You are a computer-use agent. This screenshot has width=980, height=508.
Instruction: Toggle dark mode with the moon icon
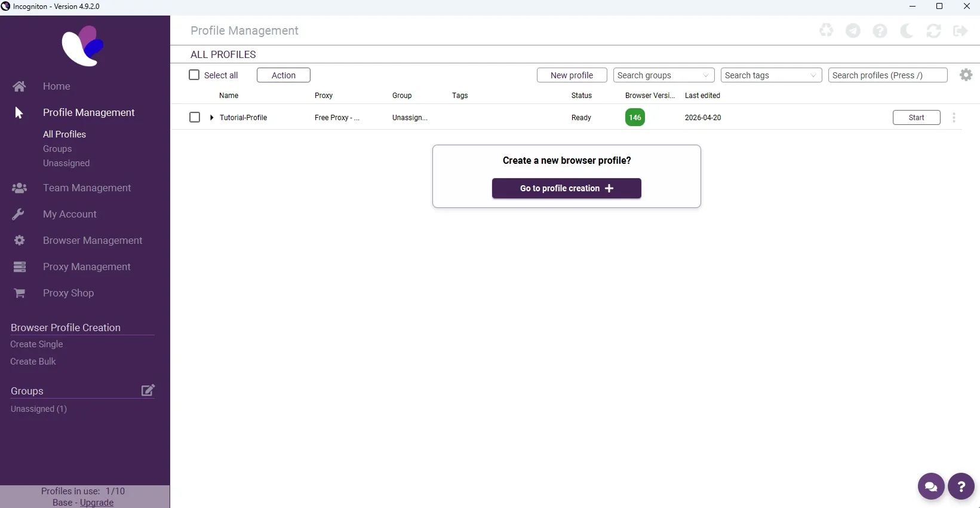point(907,30)
